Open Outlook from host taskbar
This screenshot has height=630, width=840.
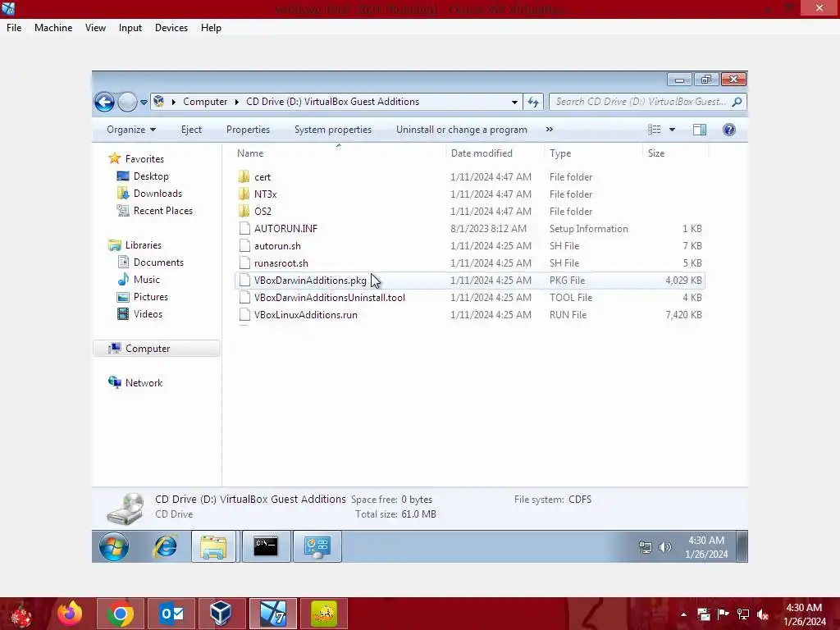click(171, 614)
